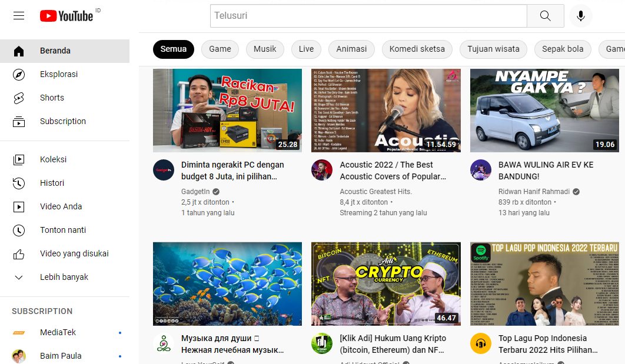
Task: Open MediaTek subscription channel
Action: coord(65,332)
